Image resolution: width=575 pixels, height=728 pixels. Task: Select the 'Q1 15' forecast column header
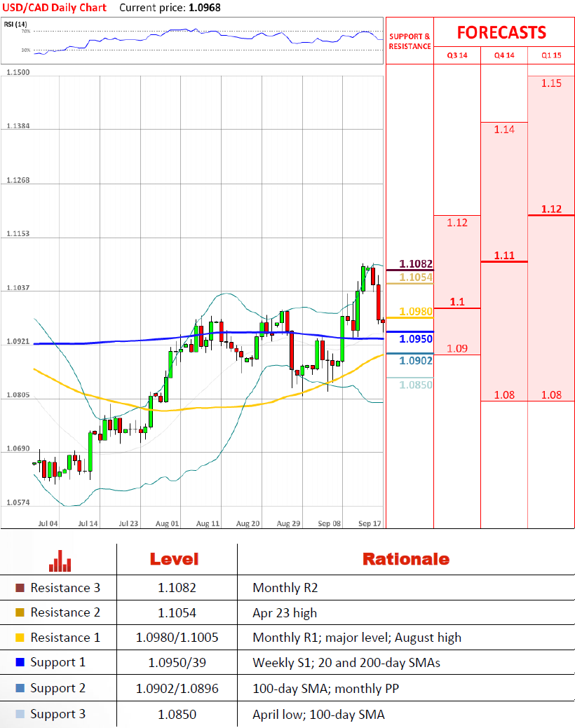[x=551, y=55]
